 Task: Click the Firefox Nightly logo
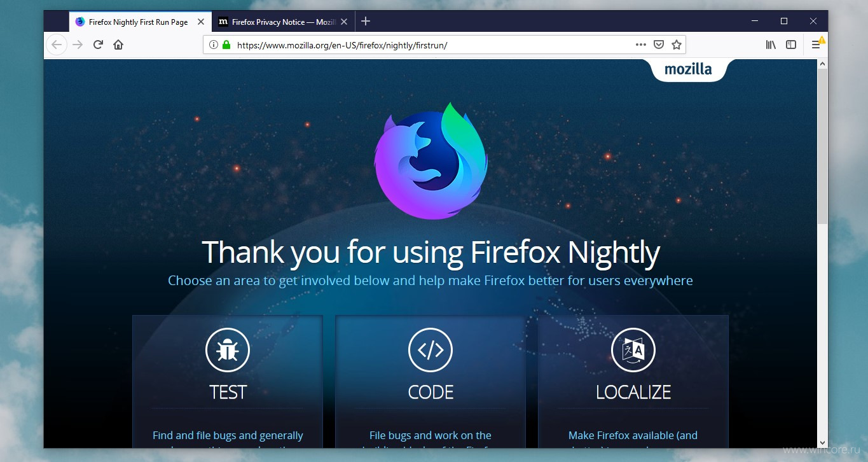click(431, 161)
